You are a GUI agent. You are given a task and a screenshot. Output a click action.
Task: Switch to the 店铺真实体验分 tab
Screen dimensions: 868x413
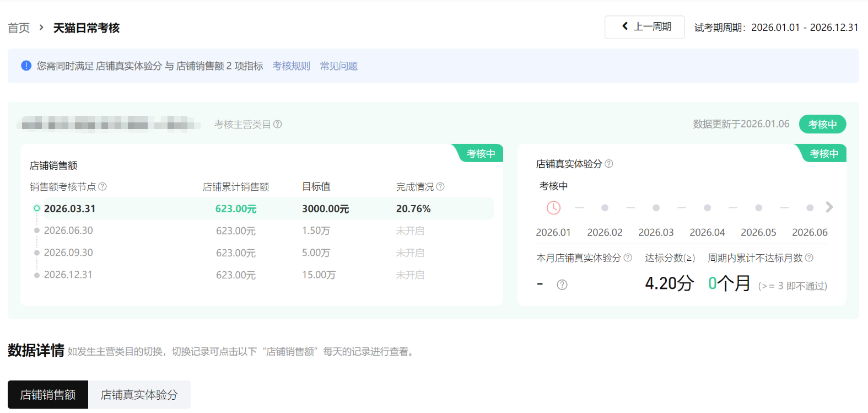click(x=139, y=395)
